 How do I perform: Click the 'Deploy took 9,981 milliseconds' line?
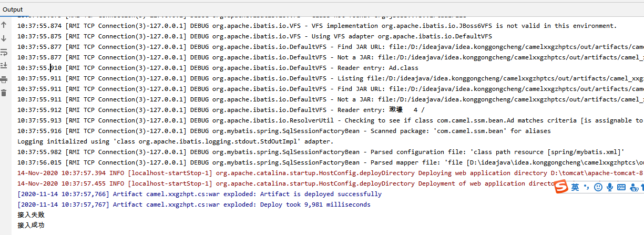tap(194, 205)
